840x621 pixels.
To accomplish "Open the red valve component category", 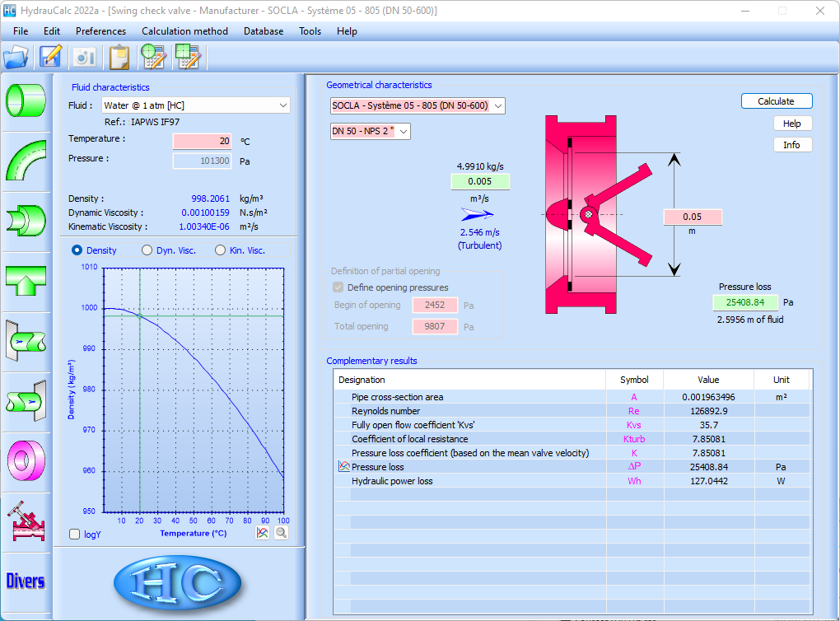I will (x=26, y=522).
